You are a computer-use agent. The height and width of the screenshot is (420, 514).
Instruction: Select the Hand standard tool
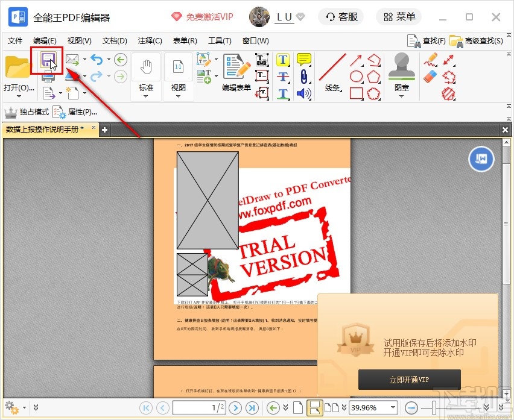pyautogui.click(x=146, y=67)
